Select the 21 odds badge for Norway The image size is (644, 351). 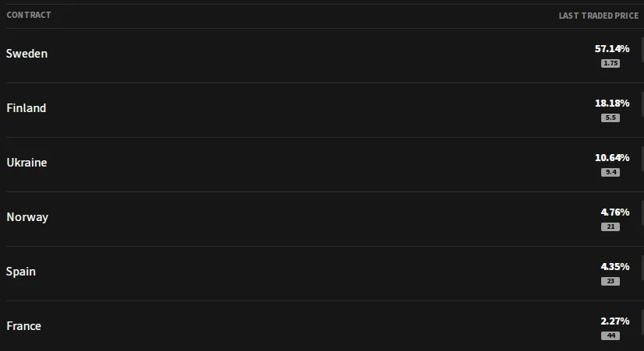point(611,226)
